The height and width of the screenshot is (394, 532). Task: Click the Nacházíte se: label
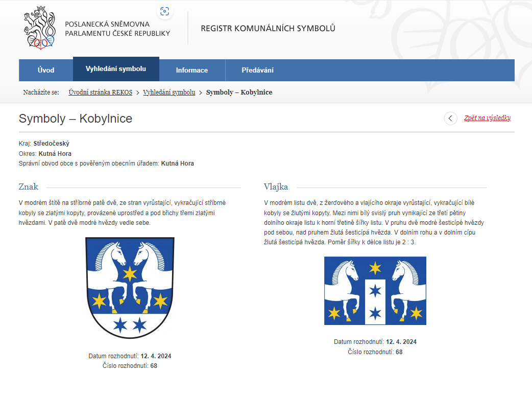(x=41, y=92)
